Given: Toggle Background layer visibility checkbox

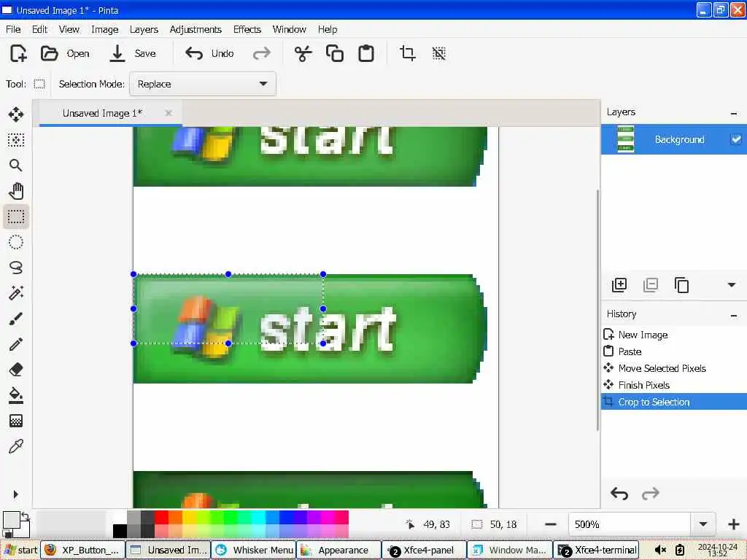Looking at the screenshot, I should [x=736, y=139].
